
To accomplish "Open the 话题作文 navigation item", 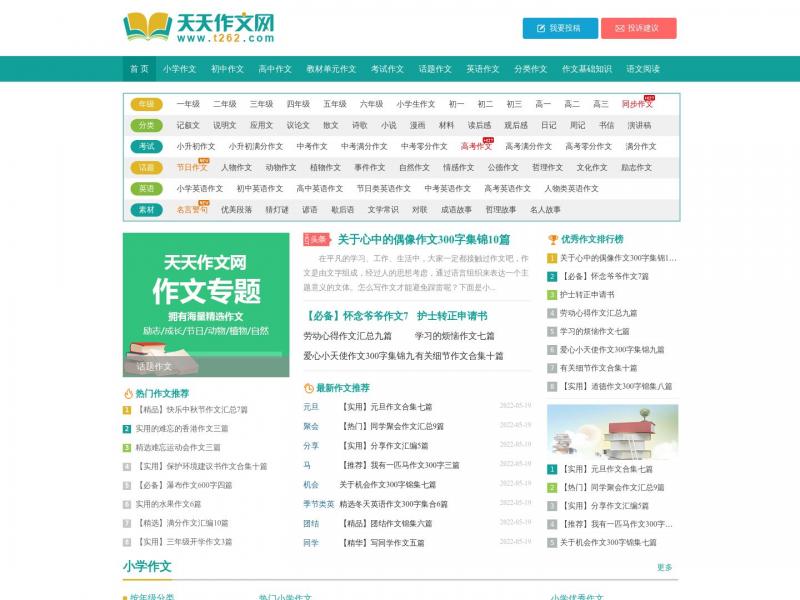I will coord(435,69).
